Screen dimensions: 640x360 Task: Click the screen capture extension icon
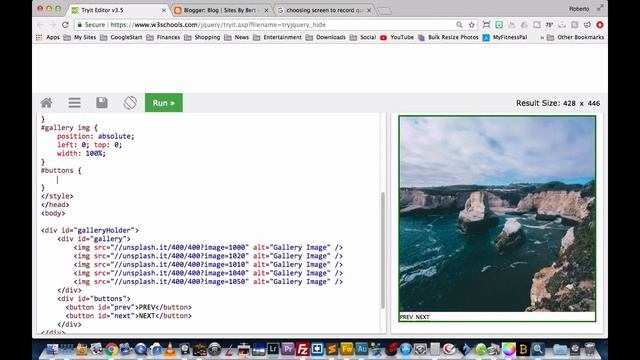pyautogui.click(x=486, y=25)
